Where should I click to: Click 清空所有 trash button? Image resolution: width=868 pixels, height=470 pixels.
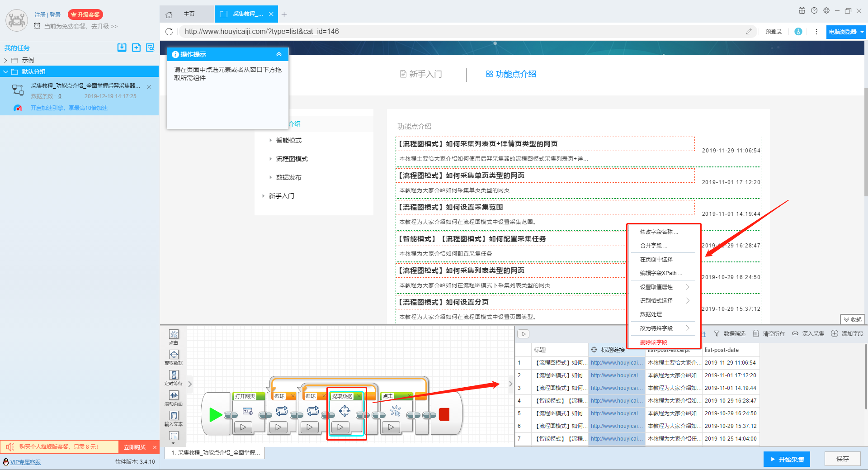coord(769,333)
